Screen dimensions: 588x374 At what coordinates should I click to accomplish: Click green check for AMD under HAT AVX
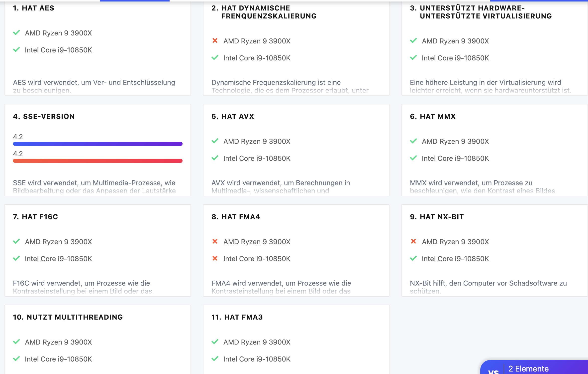point(215,141)
